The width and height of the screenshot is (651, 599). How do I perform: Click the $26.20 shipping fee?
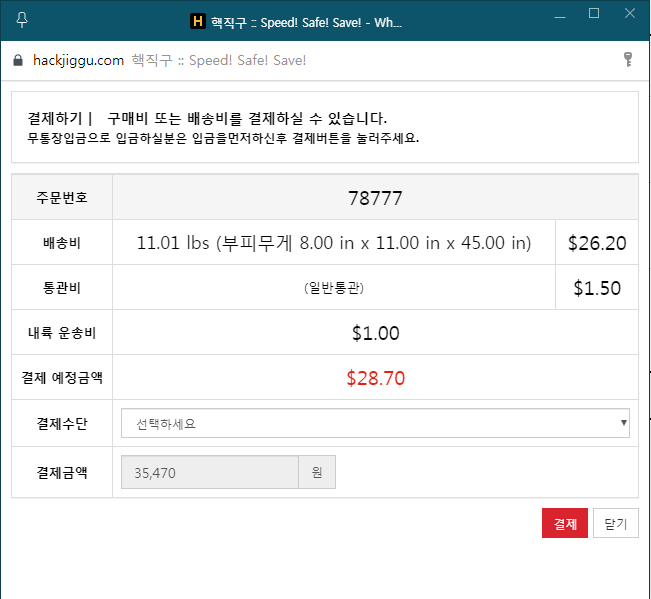click(596, 243)
